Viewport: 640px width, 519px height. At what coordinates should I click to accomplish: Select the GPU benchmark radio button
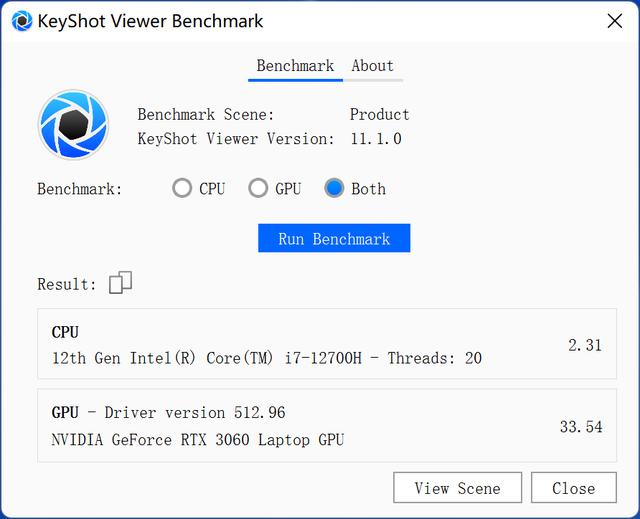(x=258, y=189)
